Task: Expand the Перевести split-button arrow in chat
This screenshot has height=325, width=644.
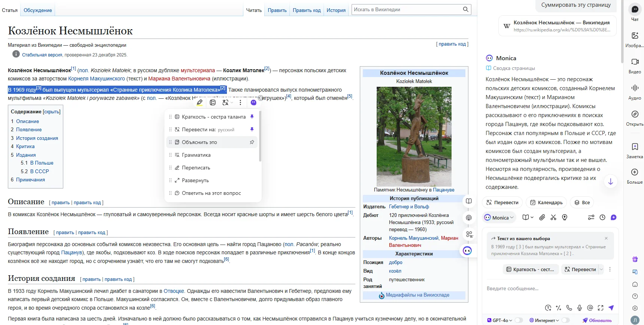Action: [x=601, y=269]
